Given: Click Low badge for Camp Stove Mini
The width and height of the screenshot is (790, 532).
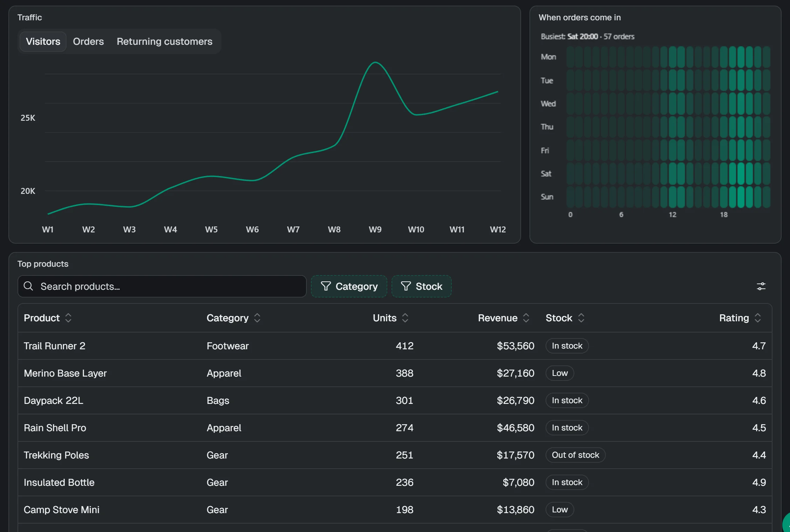Looking at the screenshot, I should (x=560, y=510).
